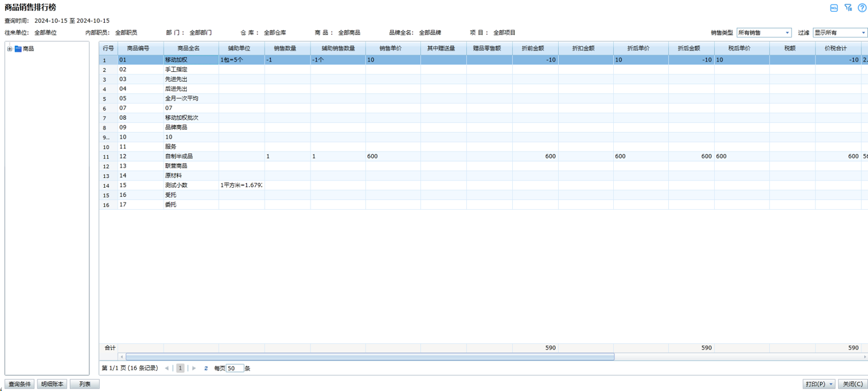Click the 明细账本 button
This screenshot has width=868, height=391.
[x=52, y=384]
